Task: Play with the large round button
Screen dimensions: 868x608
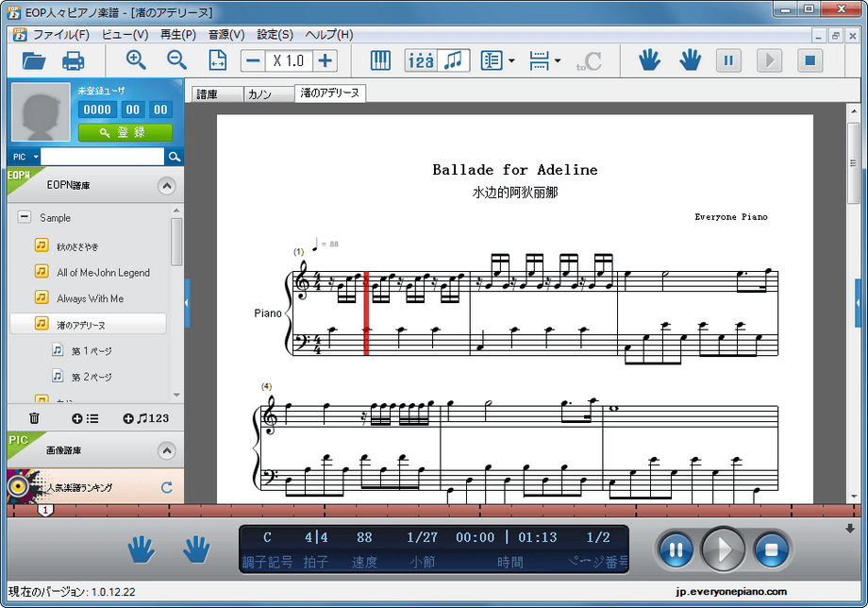Action: pos(724,549)
